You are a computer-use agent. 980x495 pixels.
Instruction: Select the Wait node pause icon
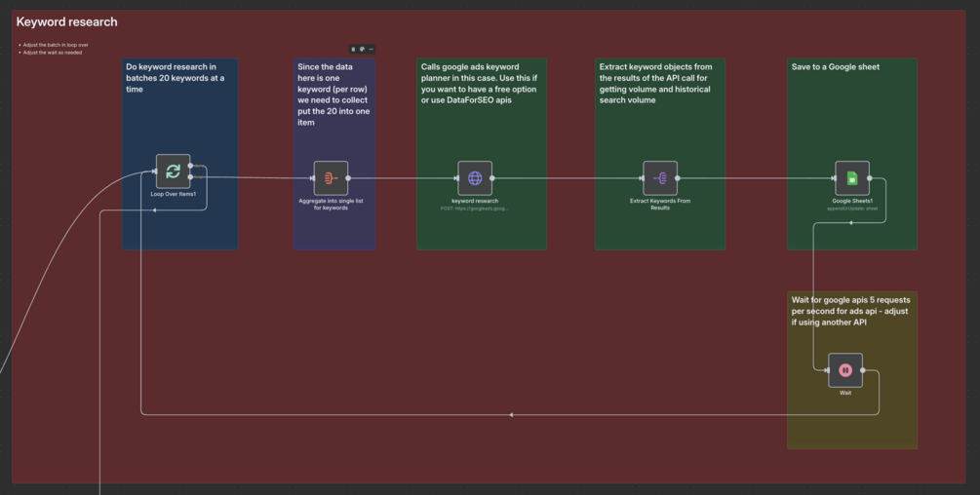[x=845, y=370]
